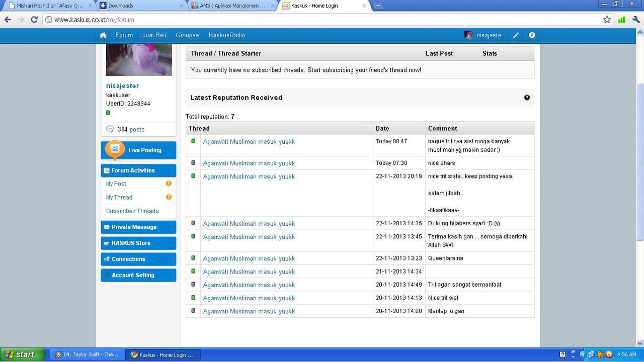
Task: Click grey reputation icon on Today 07:30 row
Action: (193, 163)
